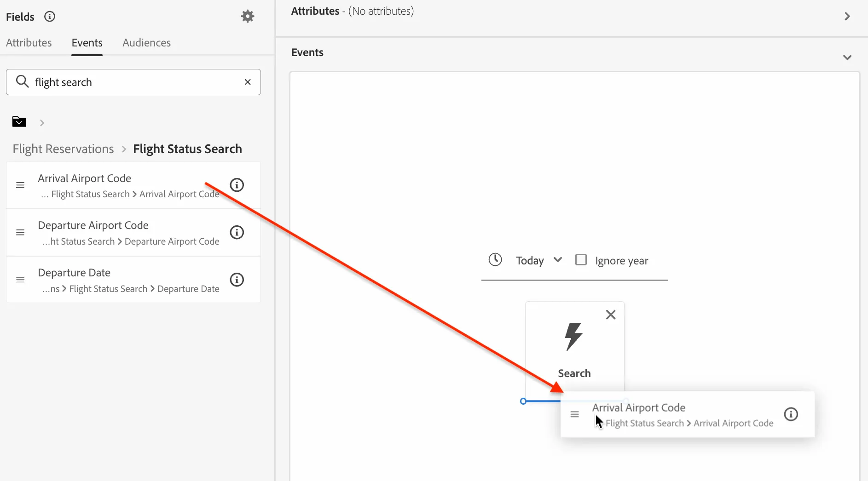Show info for the Departure Date field
Image resolution: width=868 pixels, height=481 pixels.
[237, 280]
